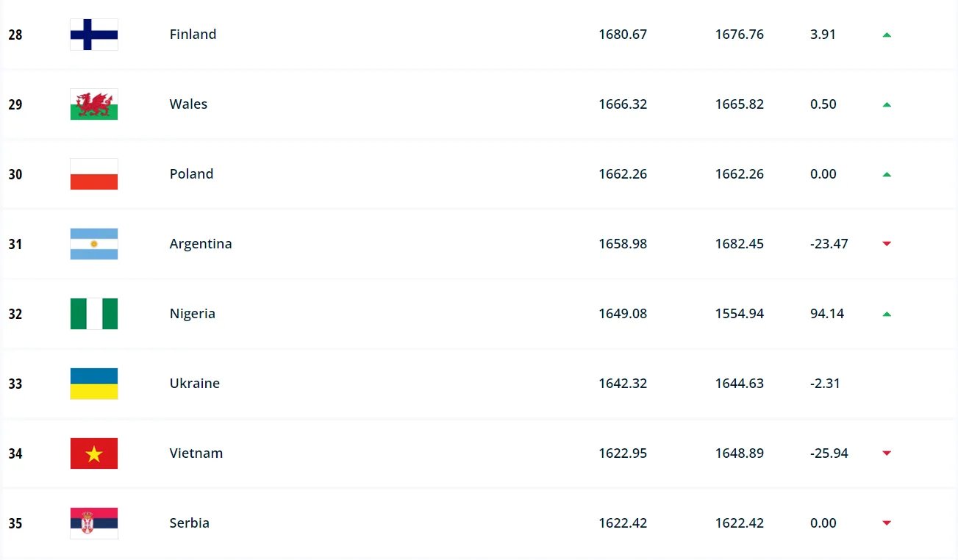Screen dimensions: 958x560
Task: Click Vietnam's red down arrow
Action: (x=887, y=453)
